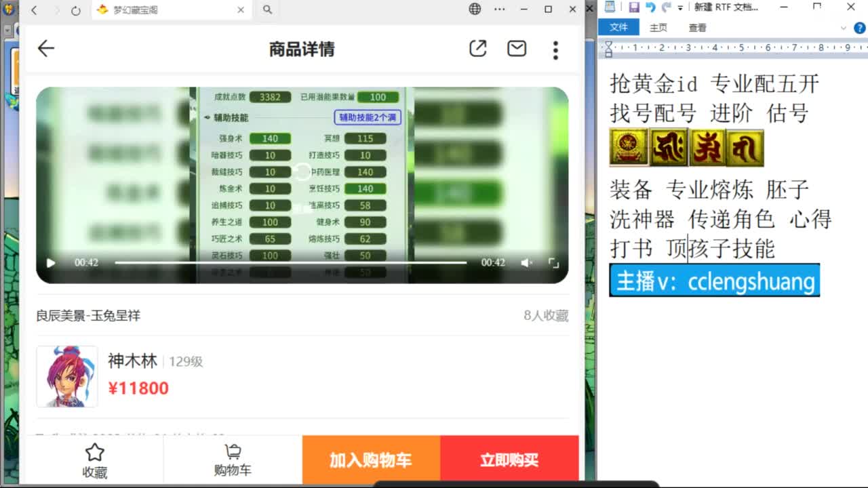Select the 梦幻藏宝阁 browser tab
Image resolution: width=868 pixels, height=488 pixels.
click(x=170, y=9)
